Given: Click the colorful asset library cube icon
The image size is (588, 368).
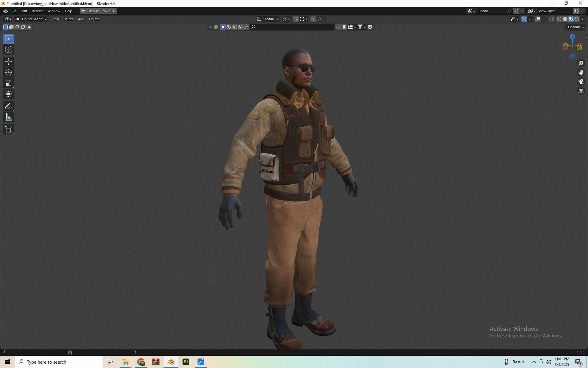Looking at the screenshot, I should point(216,27).
